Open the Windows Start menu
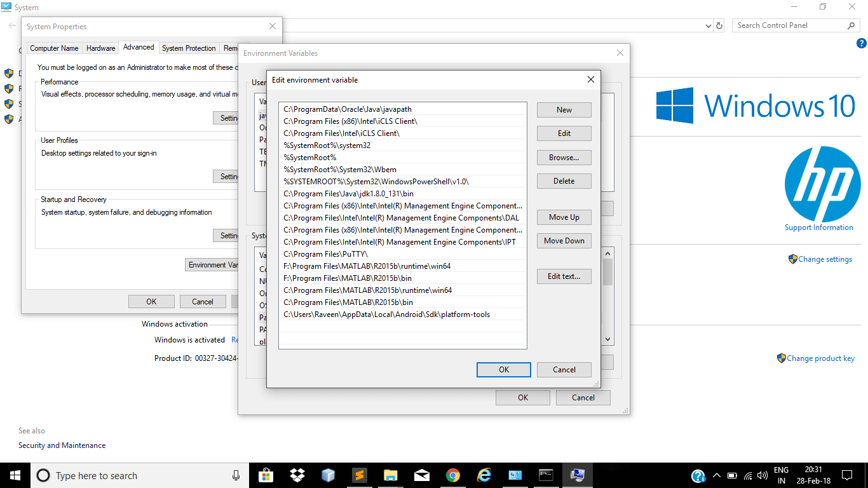 tap(14, 475)
